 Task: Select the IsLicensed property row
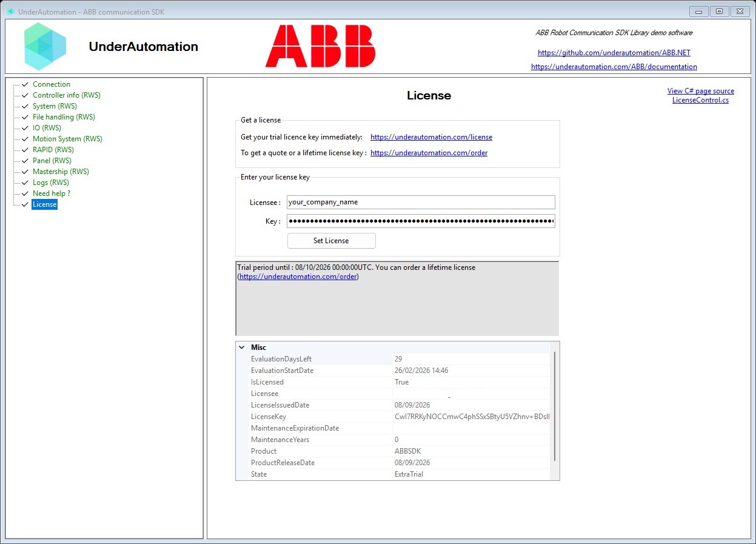tap(393, 382)
